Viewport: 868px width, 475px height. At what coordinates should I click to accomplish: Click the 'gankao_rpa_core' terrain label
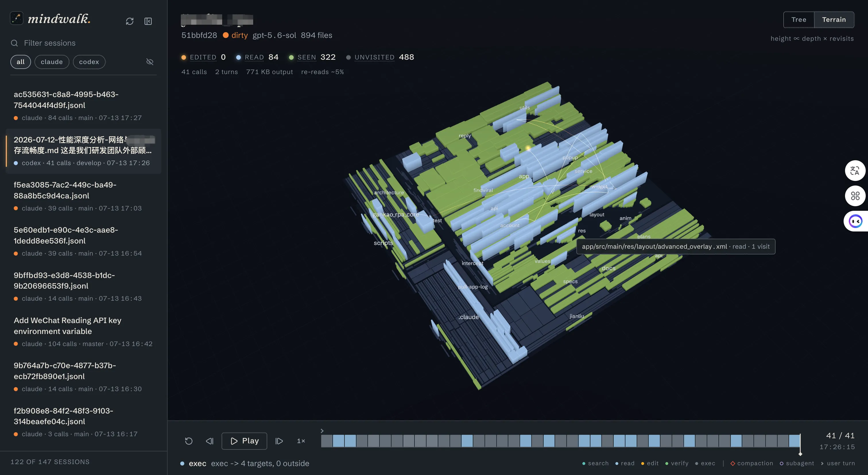click(x=396, y=215)
